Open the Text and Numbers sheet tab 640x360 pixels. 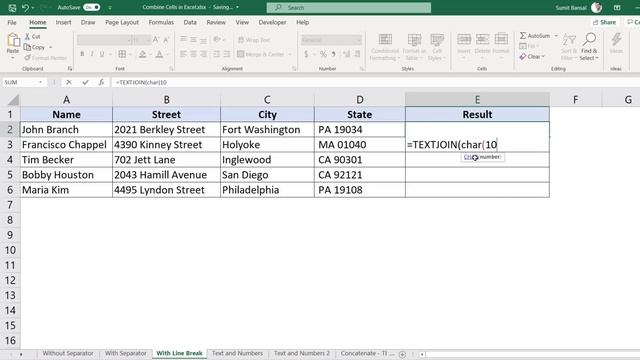tap(237, 353)
